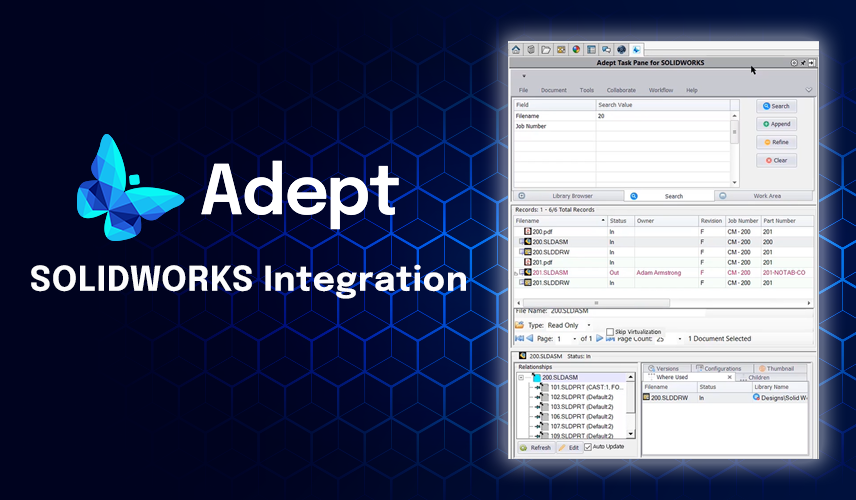Pin the Adept Task Pane

(803, 63)
